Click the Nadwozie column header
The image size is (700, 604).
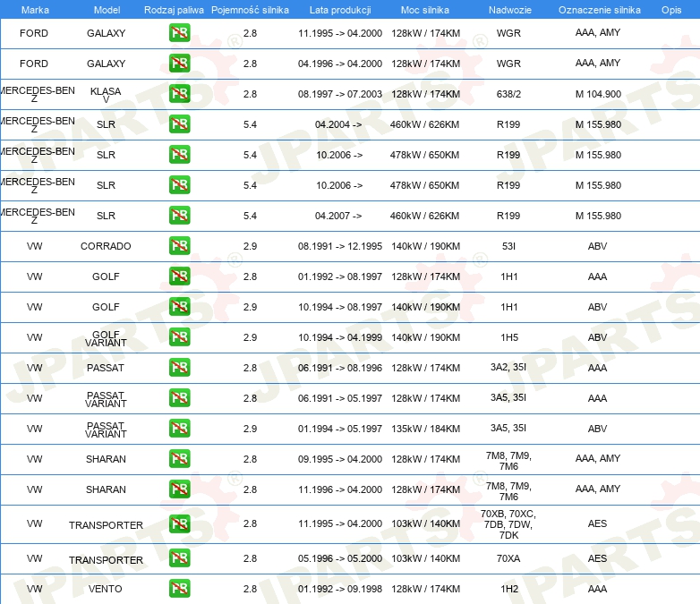510,10
